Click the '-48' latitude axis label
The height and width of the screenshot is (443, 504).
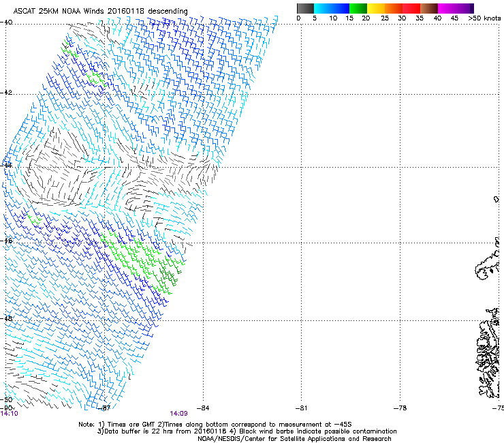click(6, 318)
